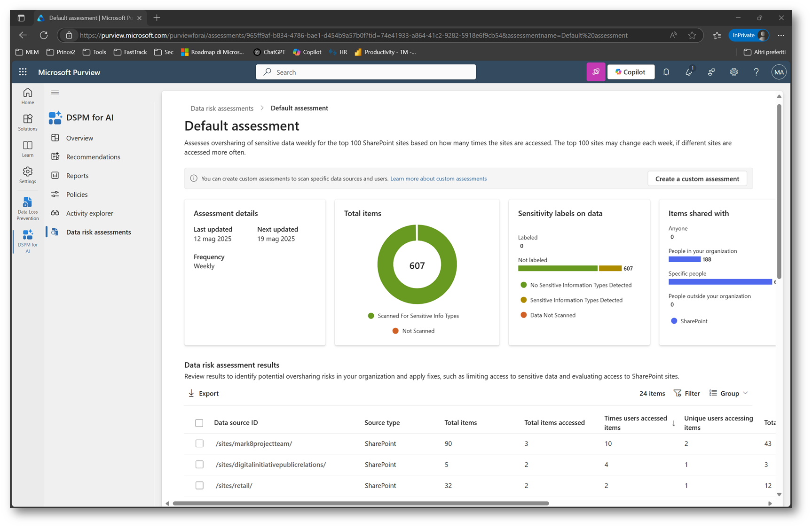This screenshot has width=812, height=528.
Task: Open Learn in left rail
Action: tap(28, 148)
